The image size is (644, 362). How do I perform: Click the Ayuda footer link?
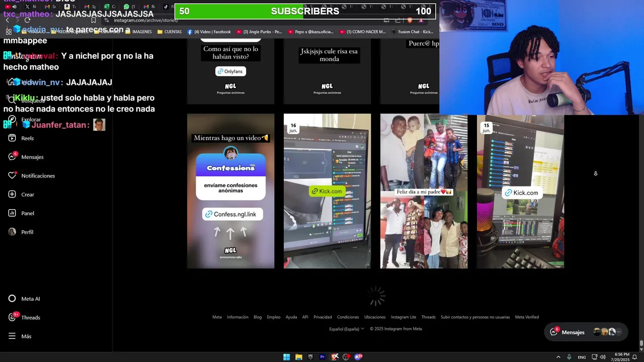pyautogui.click(x=291, y=317)
